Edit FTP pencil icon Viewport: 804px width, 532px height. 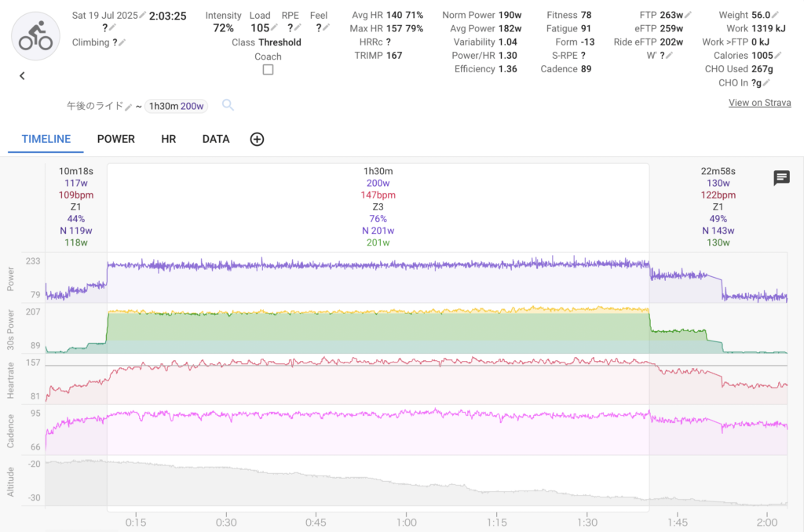click(x=688, y=15)
